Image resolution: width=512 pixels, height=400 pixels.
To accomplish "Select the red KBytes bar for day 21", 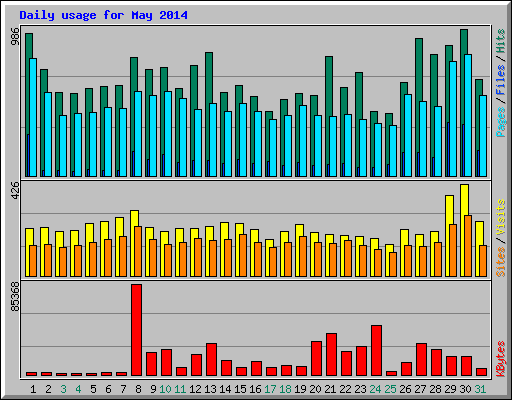I will [331, 354].
